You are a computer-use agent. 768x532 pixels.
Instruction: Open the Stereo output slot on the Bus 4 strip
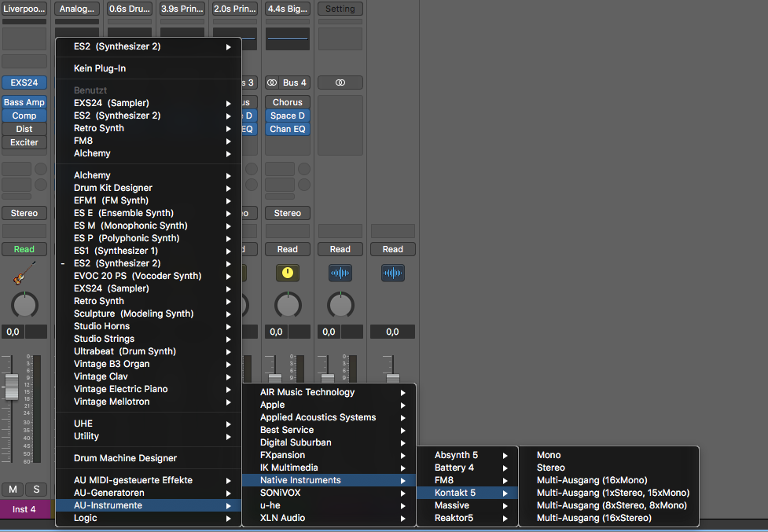(288, 213)
